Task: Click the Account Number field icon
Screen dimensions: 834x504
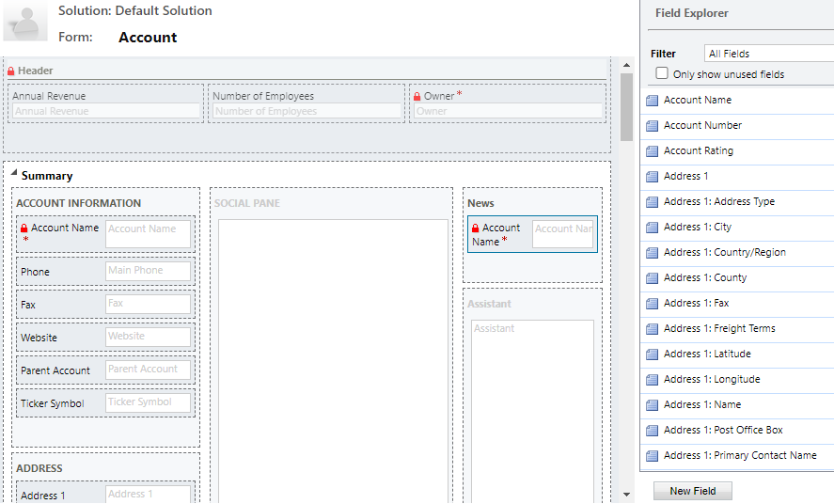Action: point(652,126)
